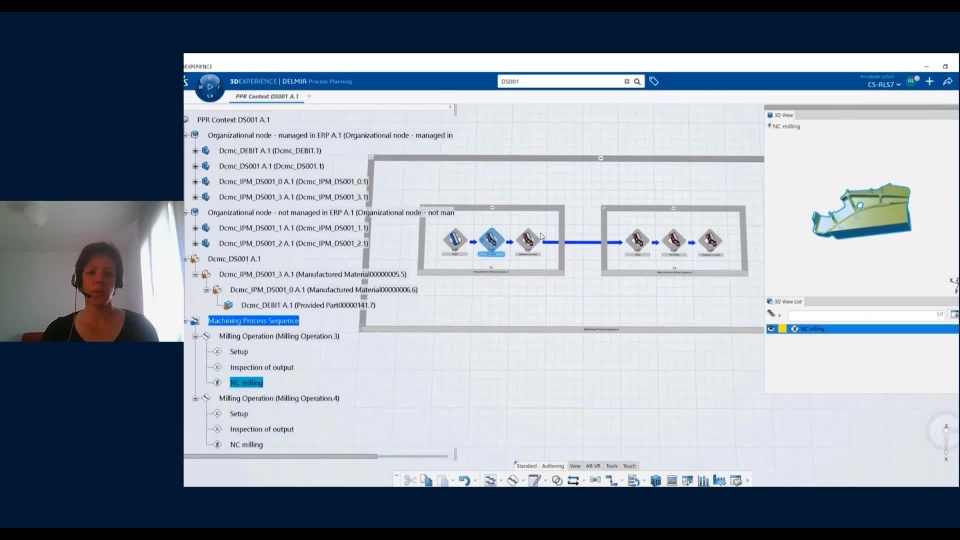Expand Dcmc_DEBIT A.1 tree node
Screen dimensions: 960x540
(x=195, y=151)
